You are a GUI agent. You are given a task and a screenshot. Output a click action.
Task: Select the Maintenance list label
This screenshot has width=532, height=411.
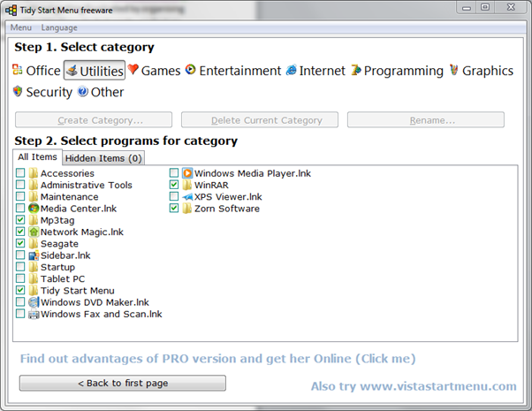pyautogui.click(x=70, y=197)
